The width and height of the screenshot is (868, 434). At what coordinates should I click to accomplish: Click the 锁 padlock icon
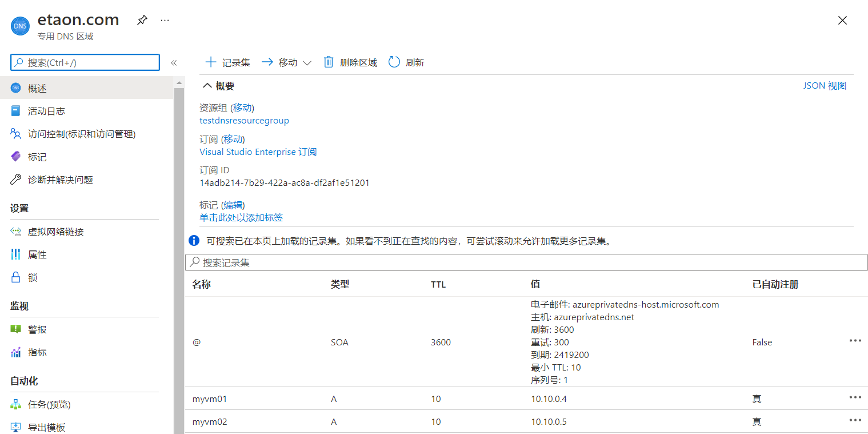pos(16,277)
